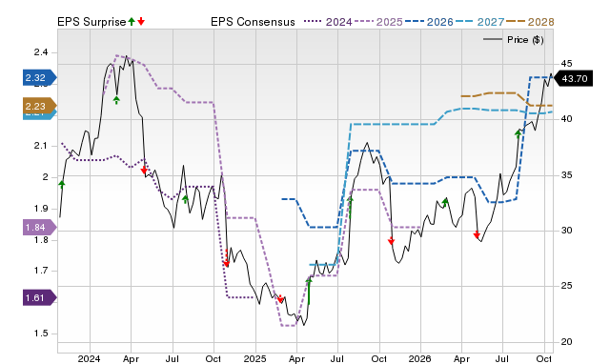The width and height of the screenshot is (610, 364).
Task: Click the Jul label following 2025 on the x-axis
Action: click(336, 358)
